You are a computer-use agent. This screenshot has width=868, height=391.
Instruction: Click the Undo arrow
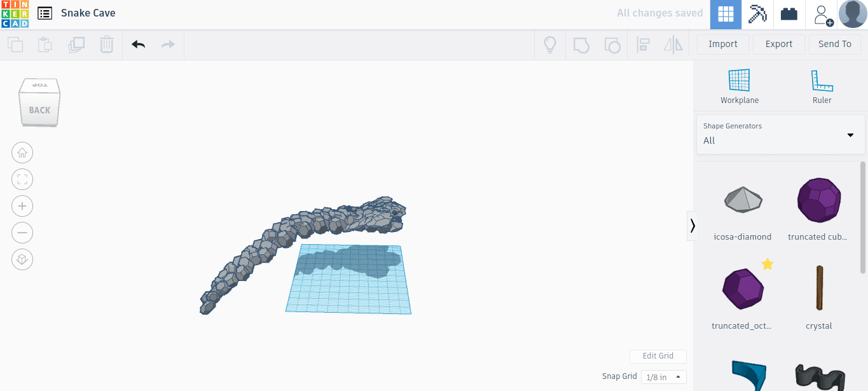(x=138, y=45)
